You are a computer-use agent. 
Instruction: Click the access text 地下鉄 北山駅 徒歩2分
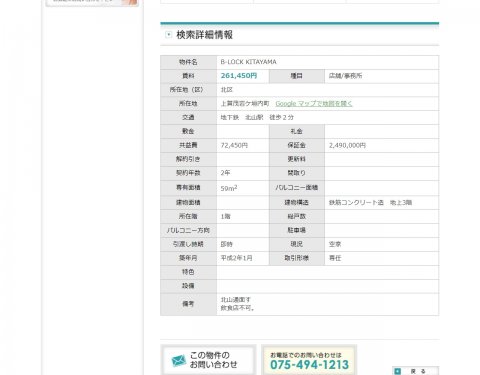[257, 118]
